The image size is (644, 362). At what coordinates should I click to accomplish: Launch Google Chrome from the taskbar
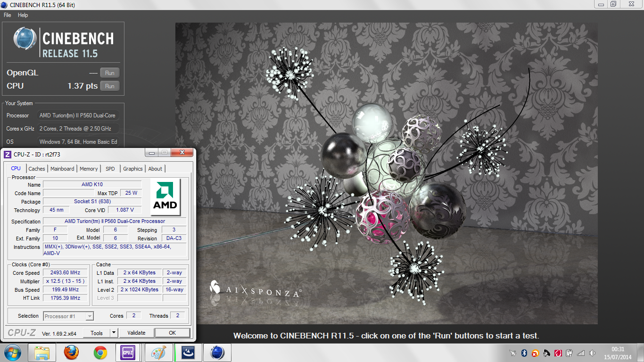tap(100, 353)
